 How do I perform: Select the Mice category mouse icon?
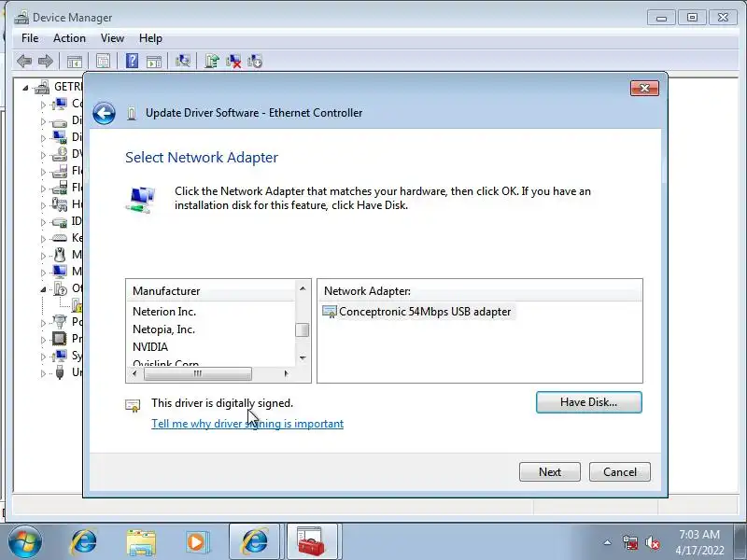[60, 255]
